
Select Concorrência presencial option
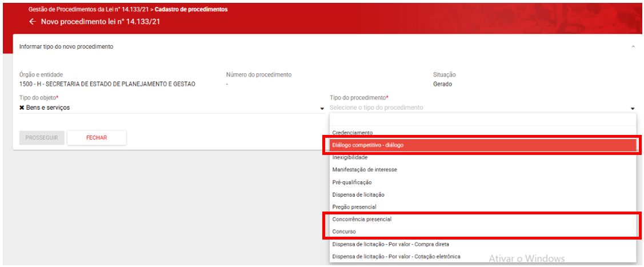pos(362,220)
